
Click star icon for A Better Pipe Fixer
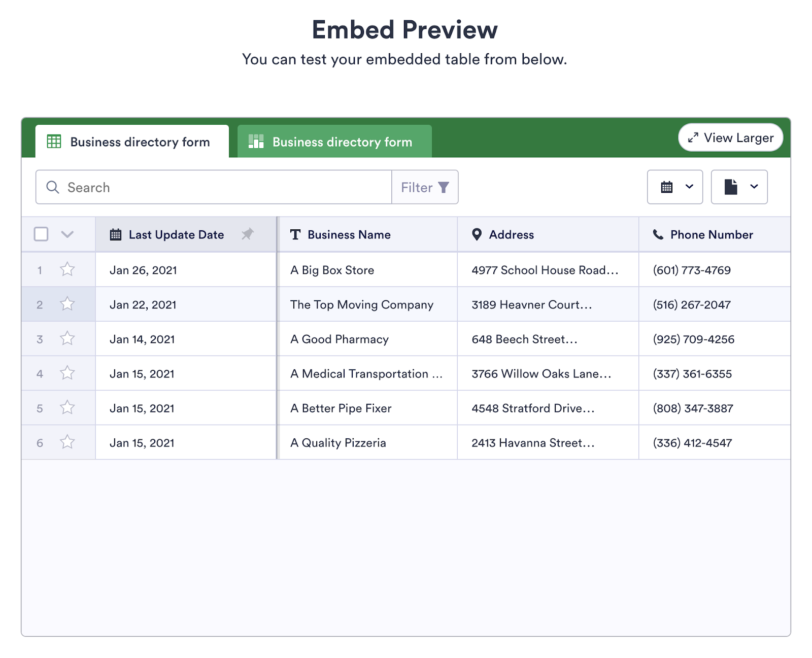(x=67, y=407)
